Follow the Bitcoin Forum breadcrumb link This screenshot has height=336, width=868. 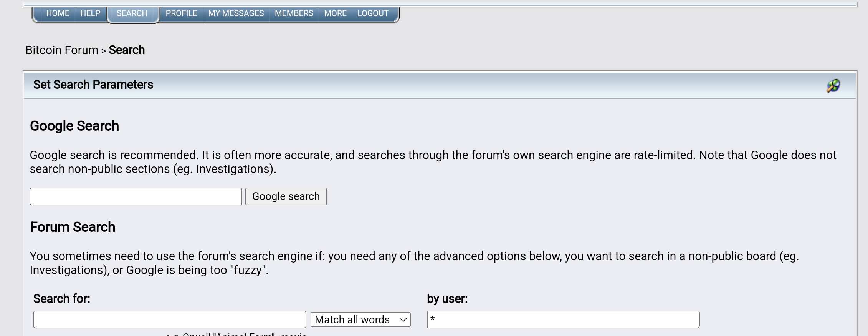point(62,50)
